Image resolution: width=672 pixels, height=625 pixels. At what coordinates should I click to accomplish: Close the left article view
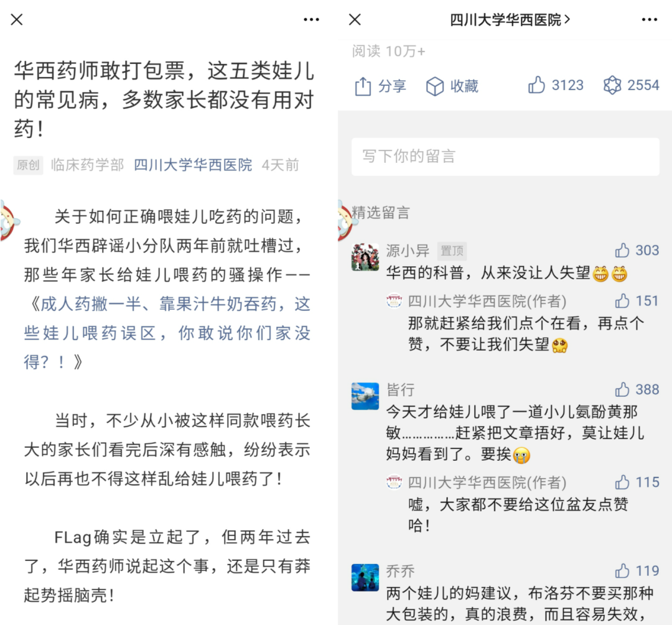tap(17, 20)
